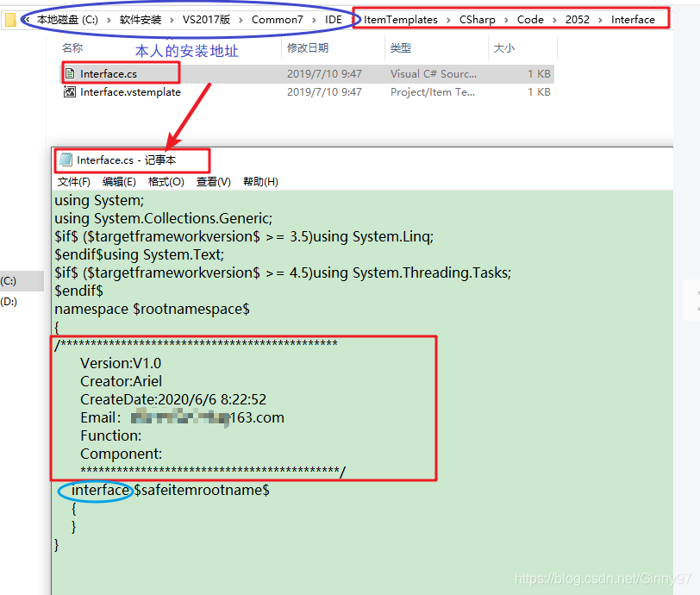Screen dimensions: 700x595
Task: Click the folder icon in address bar
Action: (x=10, y=20)
